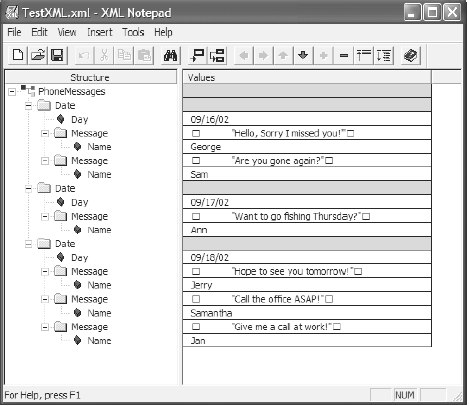Open the Insert menu
This screenshot has height=406, width=469.
(x=100, y=32)
